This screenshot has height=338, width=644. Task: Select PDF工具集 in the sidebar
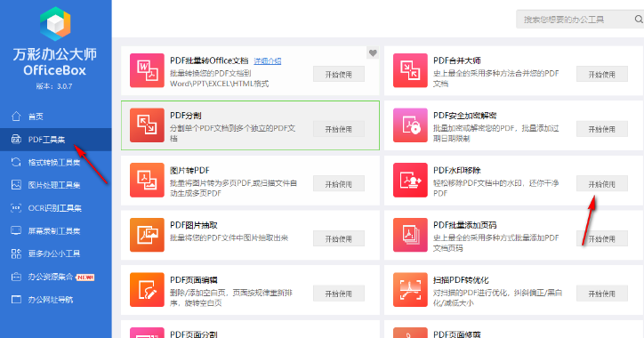55,140
